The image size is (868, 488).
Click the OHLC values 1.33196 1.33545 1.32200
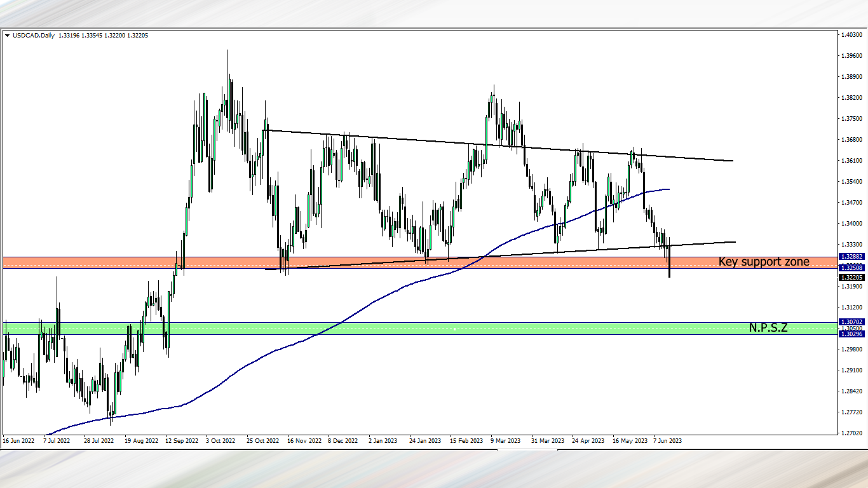[93, 36]
